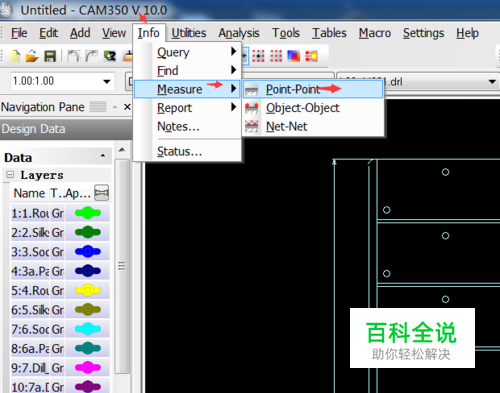500x393 pixels.
Task: Click the New file toolbar icon
Action: click(15, 56)
